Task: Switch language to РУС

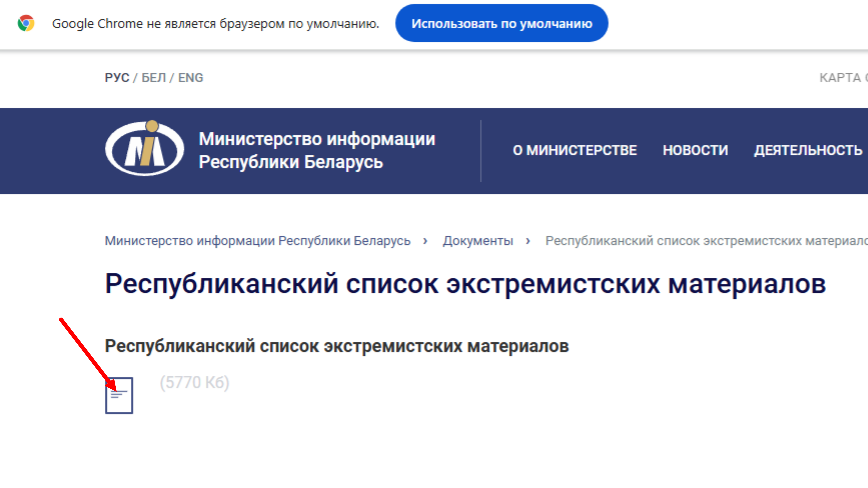Action: (x=117, y=78)
